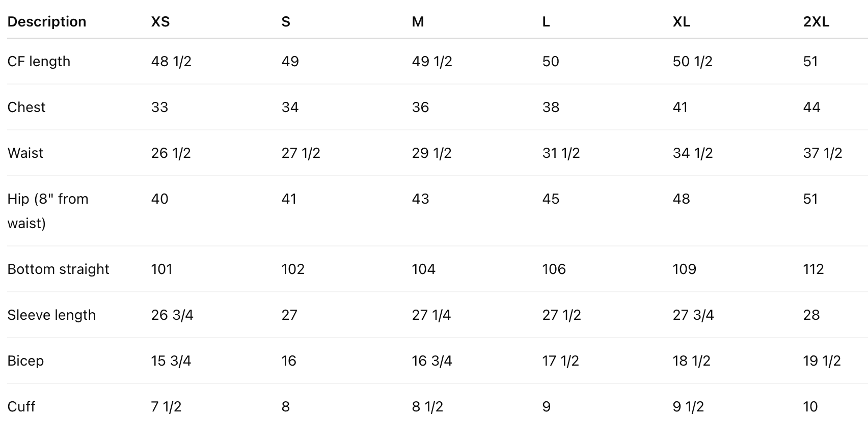Screen dimensions: 868x442
Task: Click the Sleeve length row label
Action: click(51, 315)
